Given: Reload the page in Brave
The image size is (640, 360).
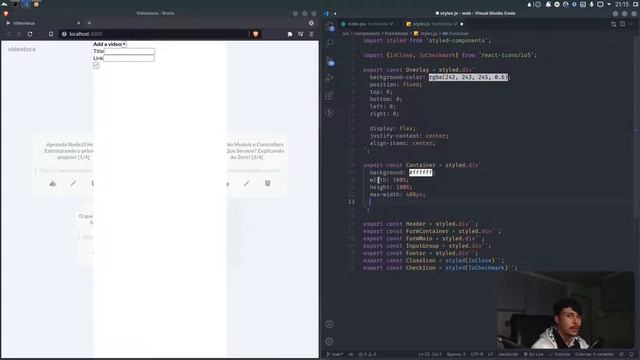Looking at the screenshot, I should (x=30, y=34).
